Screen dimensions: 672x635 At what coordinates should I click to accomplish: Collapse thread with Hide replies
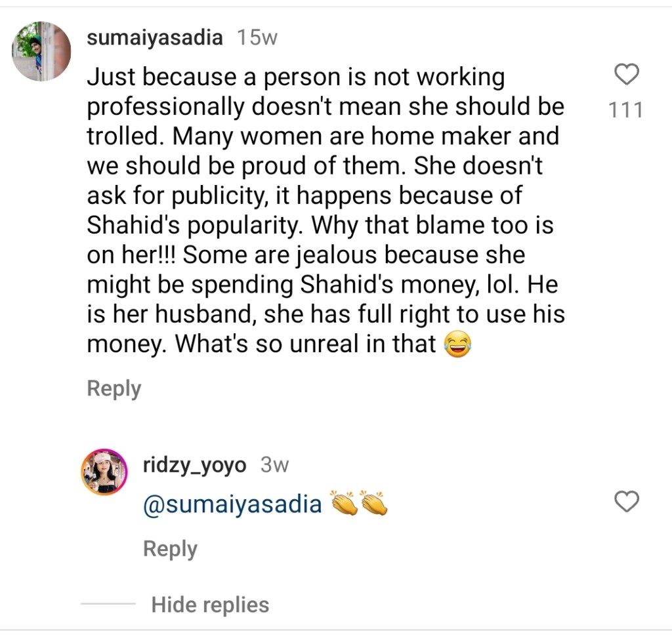coord(210,604)
